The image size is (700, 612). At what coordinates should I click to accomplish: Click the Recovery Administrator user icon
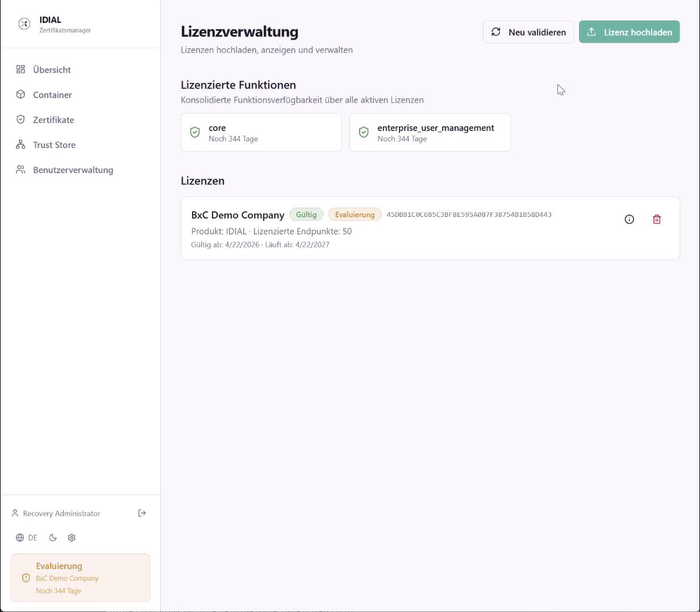(x=15, y=513)
